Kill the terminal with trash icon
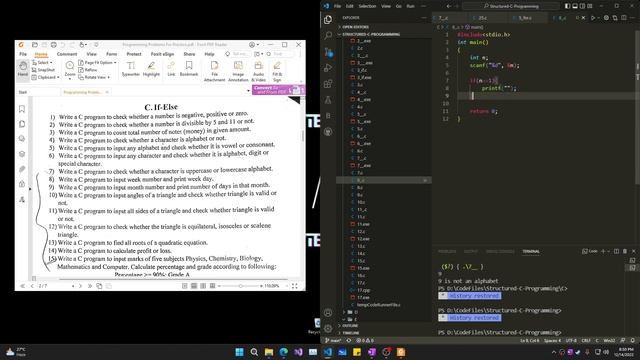The height and width of the screenshot is (360, 640). tap(624, 251)
